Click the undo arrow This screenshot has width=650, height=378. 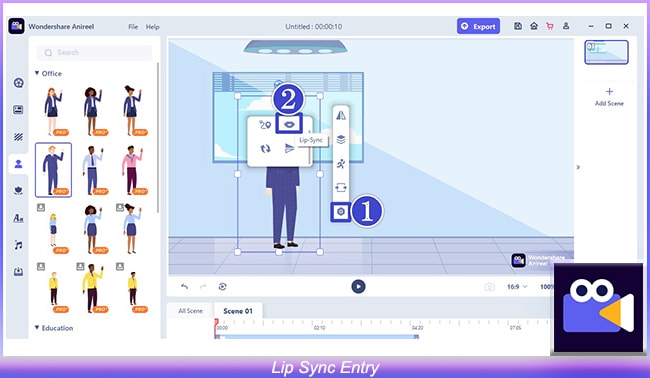(x=184, y=286)
